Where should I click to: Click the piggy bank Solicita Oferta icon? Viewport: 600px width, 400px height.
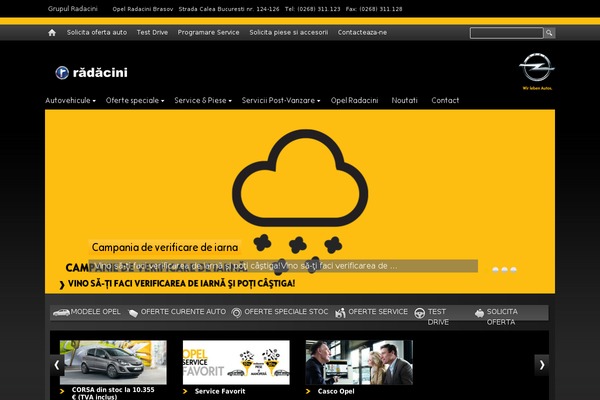coord(479,313)
